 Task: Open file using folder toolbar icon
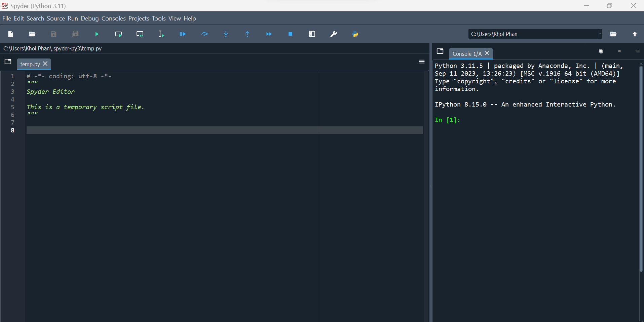[32, 34]
